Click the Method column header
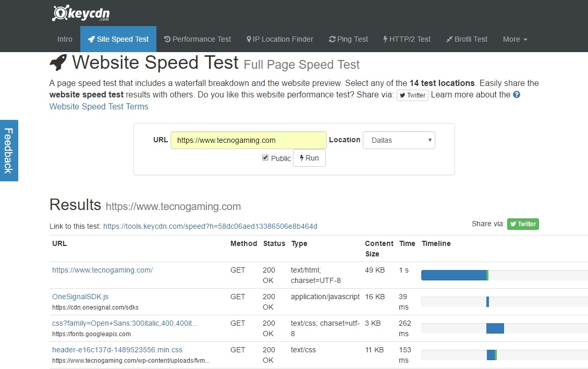The height and width of the screenshot is (369, 588). pos(244,243)
